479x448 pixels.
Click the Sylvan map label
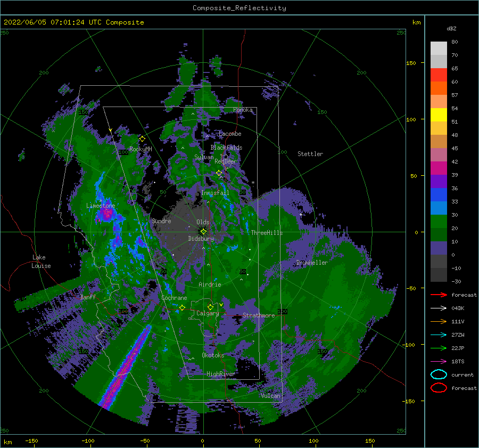coord(204,157)
